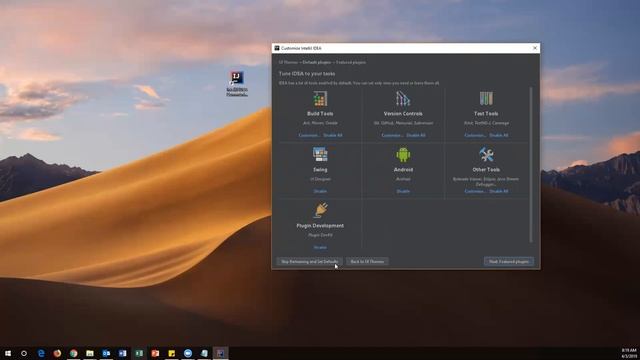Click the Version Controls icon
This screenshot has height=360, width=640.
pyautogui.click(x=403, y=99)
